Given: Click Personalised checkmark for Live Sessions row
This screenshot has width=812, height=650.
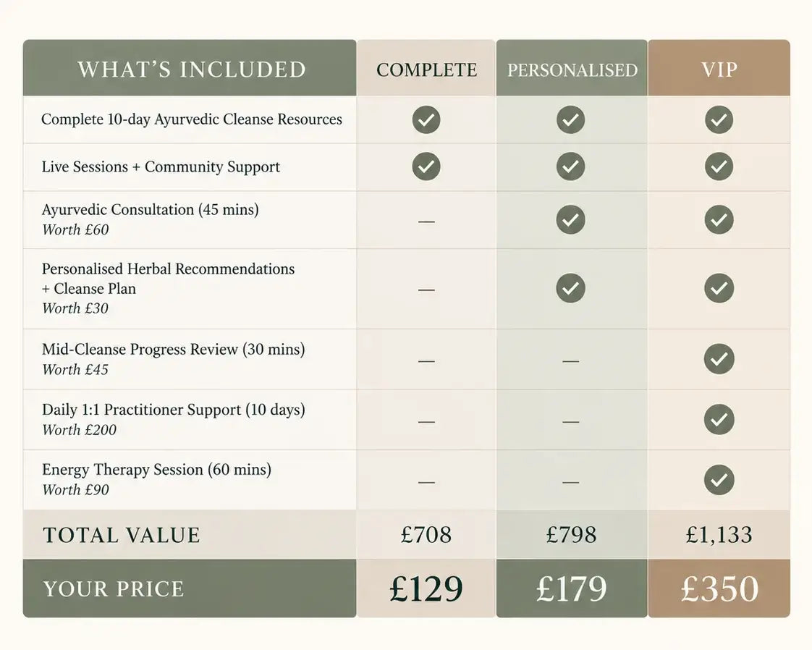Looking at the screenshot, I should click(x=571, y=166).
